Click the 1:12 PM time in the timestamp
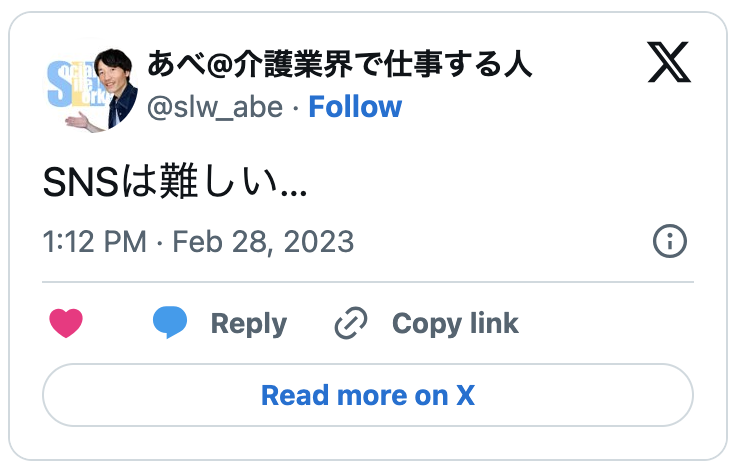Image resolution: width=736 pixels, height=468 pixels. 95,242
